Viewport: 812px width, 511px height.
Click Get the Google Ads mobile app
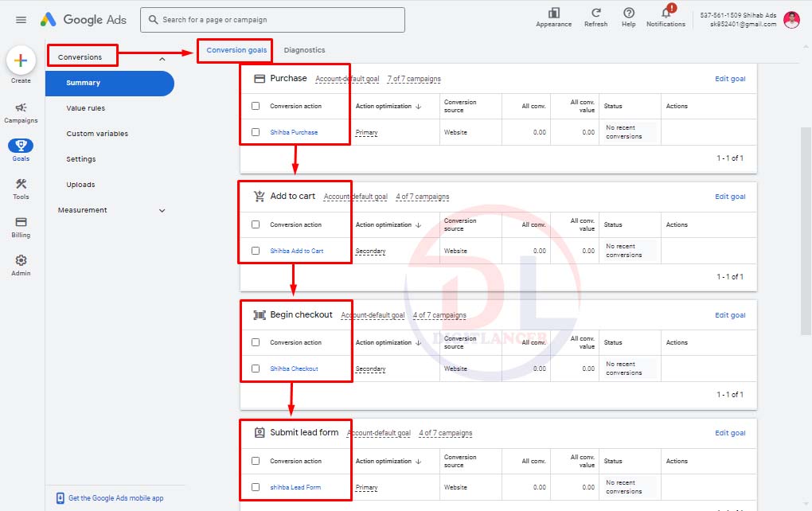click(115, 498)
